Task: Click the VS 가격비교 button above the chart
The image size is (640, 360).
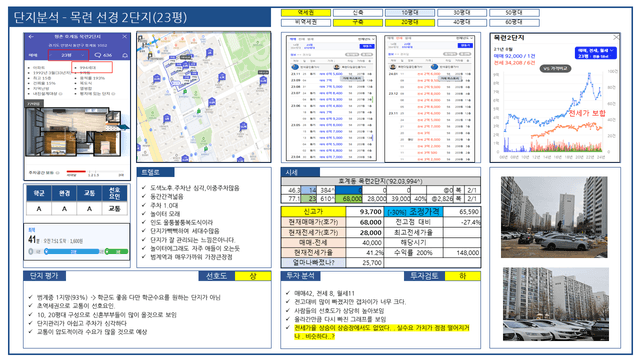Action: [x=556, y=69]
